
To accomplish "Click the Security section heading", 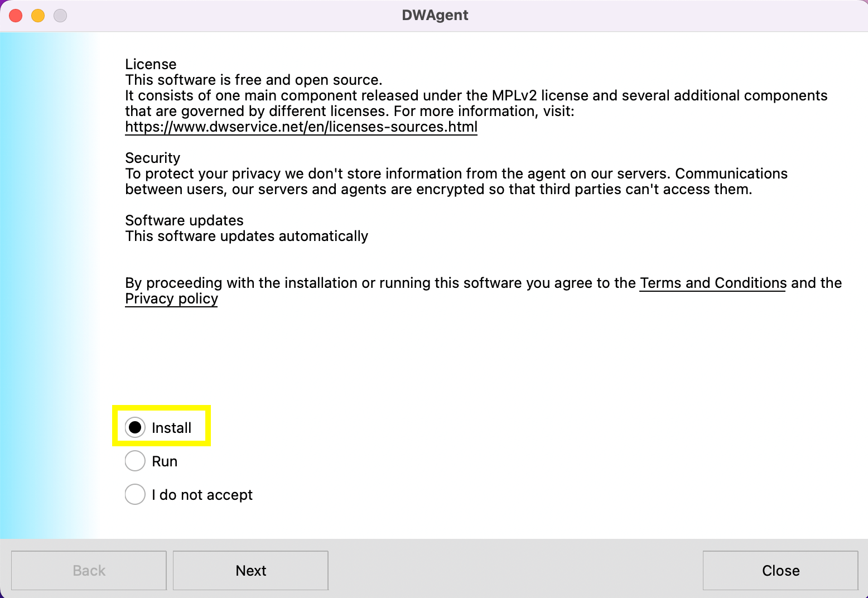I will 152,158.
